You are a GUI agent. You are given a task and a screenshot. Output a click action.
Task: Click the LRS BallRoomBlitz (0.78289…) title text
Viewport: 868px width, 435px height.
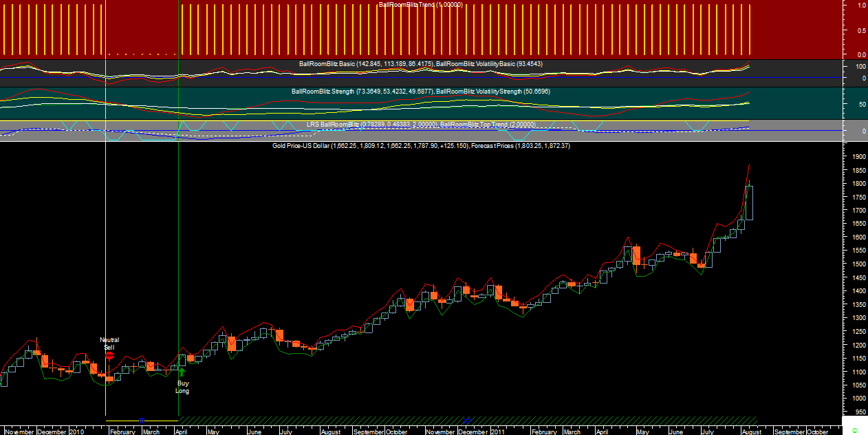click(371, 125)
